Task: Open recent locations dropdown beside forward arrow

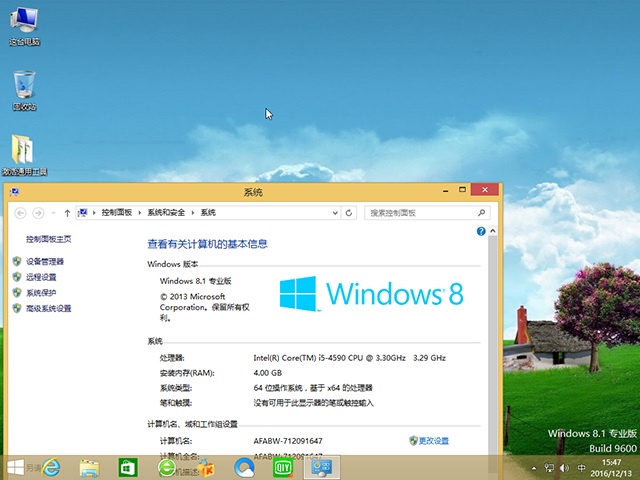Action: (x=53, y=213)
